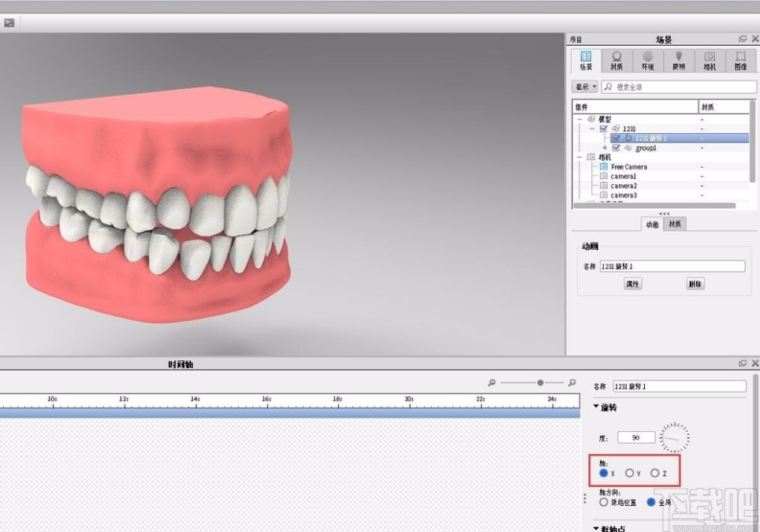Select the Z axis radio button
This screenshot has width=760, height=532.
click(655, 474)
